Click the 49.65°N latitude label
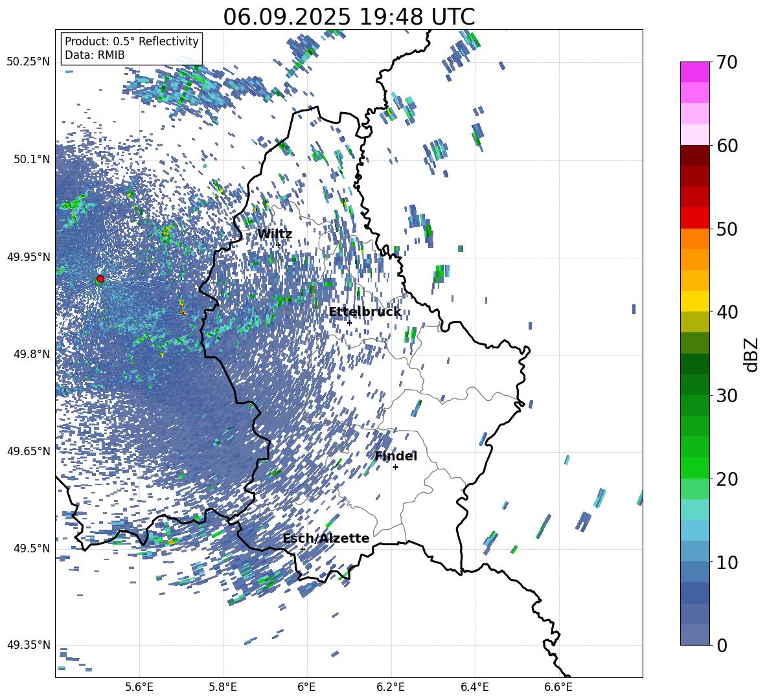 pos(29,451)
